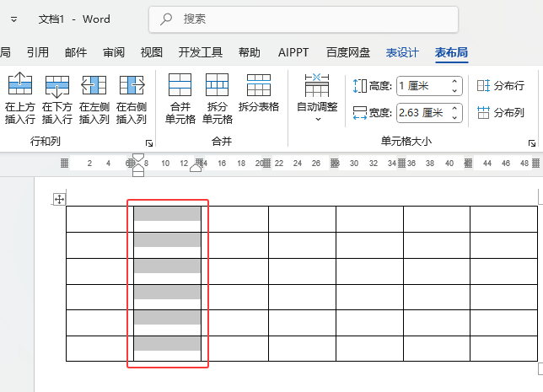The height and width of the screenshot is (392, 543).
Task: Switch to the 表设计 tab
Action: 402,52
